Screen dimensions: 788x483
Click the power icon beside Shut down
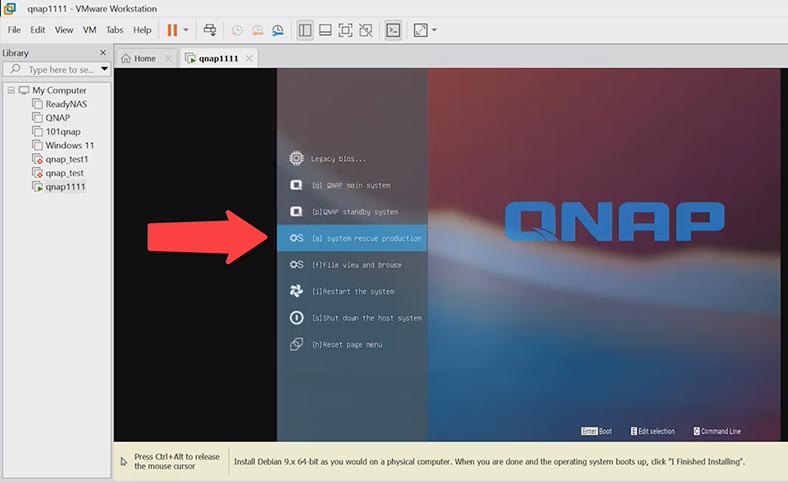pyautogui.click(x=297, y=318)
